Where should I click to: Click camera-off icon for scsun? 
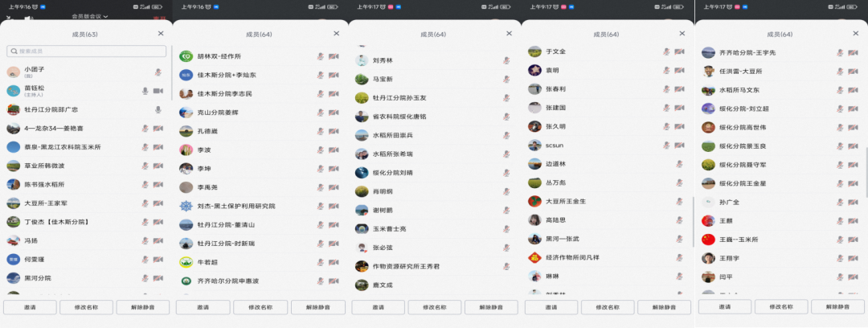[679, 146]
